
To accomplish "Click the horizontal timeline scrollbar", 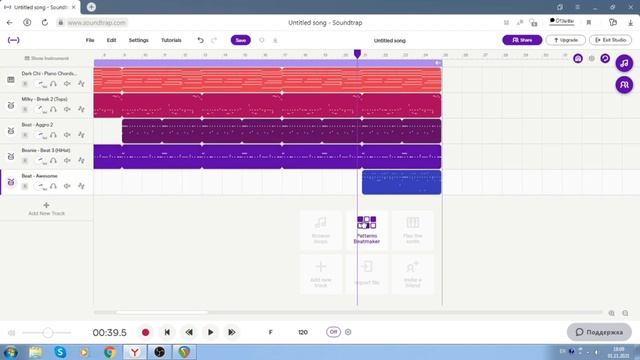I will (162, 313).
